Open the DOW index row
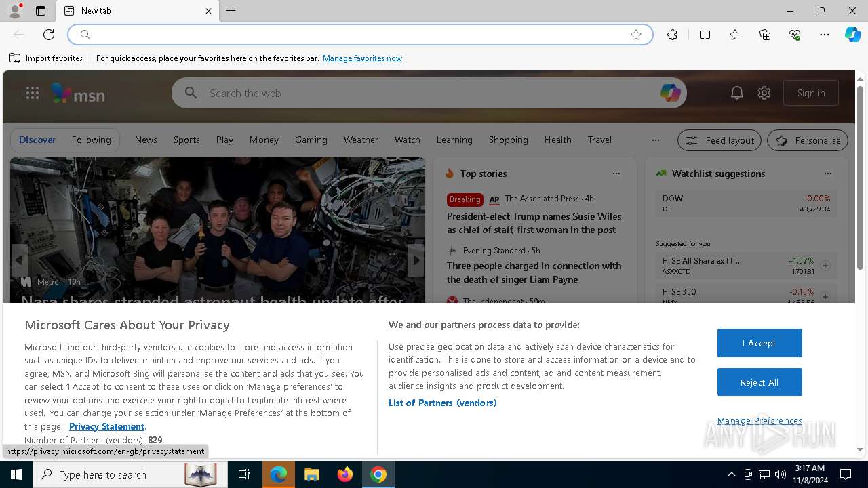868x488 pixels. 746,203
